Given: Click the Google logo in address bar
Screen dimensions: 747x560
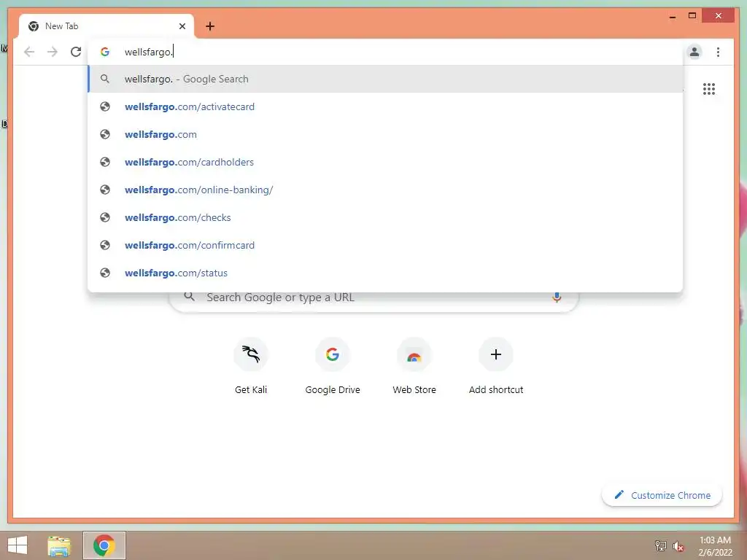Looking at the screenshot, I should (x=105, y=52).
